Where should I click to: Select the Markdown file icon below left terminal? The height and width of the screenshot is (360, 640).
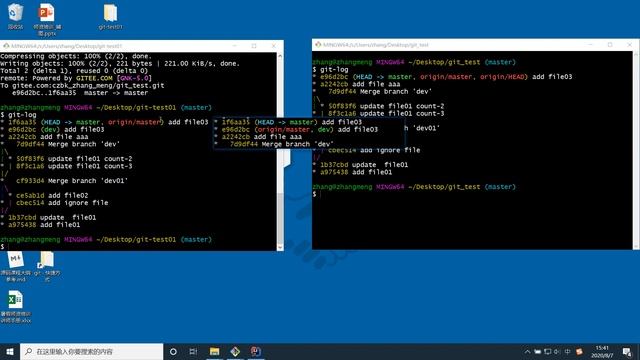(x=16, y=267)
